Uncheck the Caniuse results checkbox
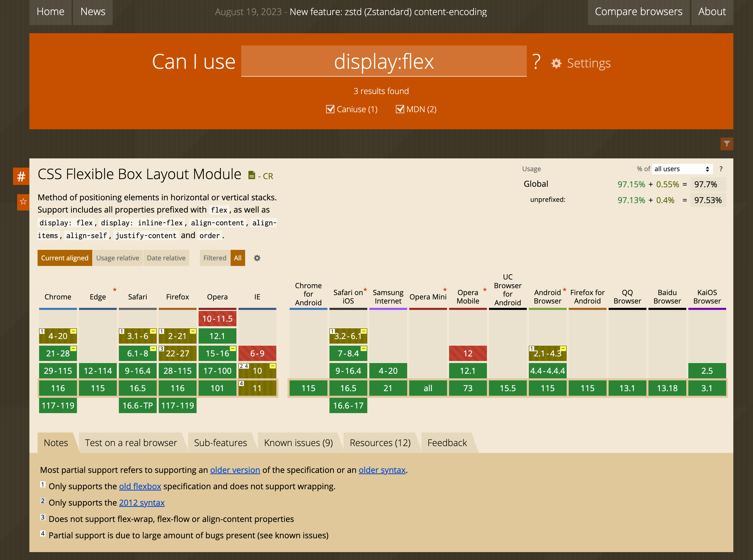Viewport: 753px width, 560px height. click(330, 109)
